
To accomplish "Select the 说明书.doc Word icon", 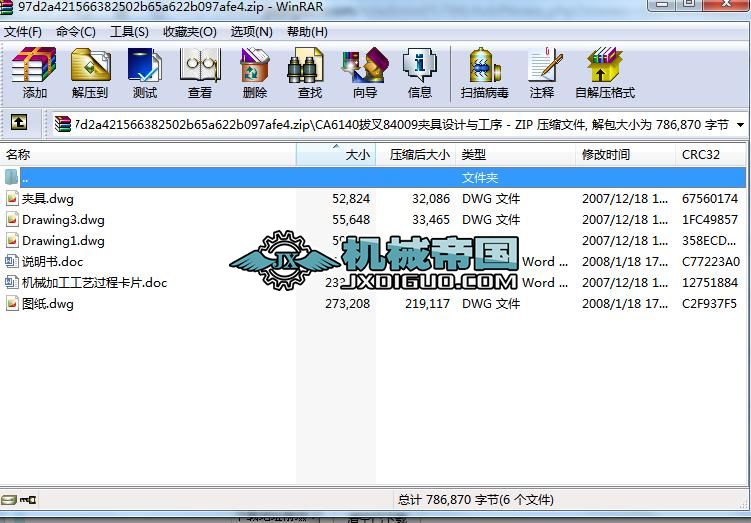I will click(x=12, y=262).
